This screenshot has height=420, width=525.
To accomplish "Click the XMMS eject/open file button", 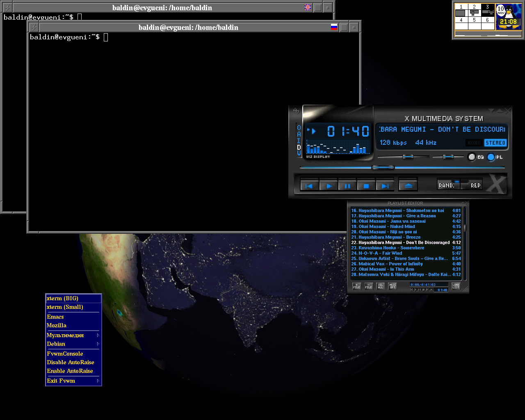I will pyautogui.click(x=408, y=185).
